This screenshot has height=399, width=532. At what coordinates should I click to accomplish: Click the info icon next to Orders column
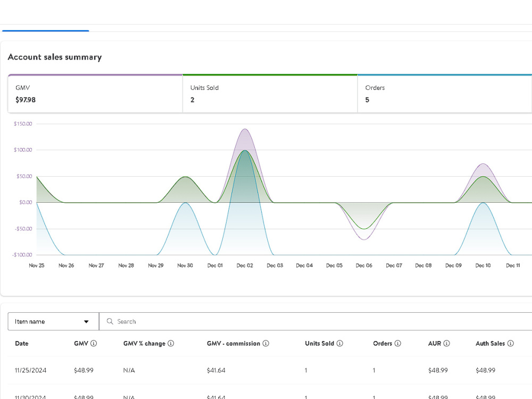pos(397,343)
